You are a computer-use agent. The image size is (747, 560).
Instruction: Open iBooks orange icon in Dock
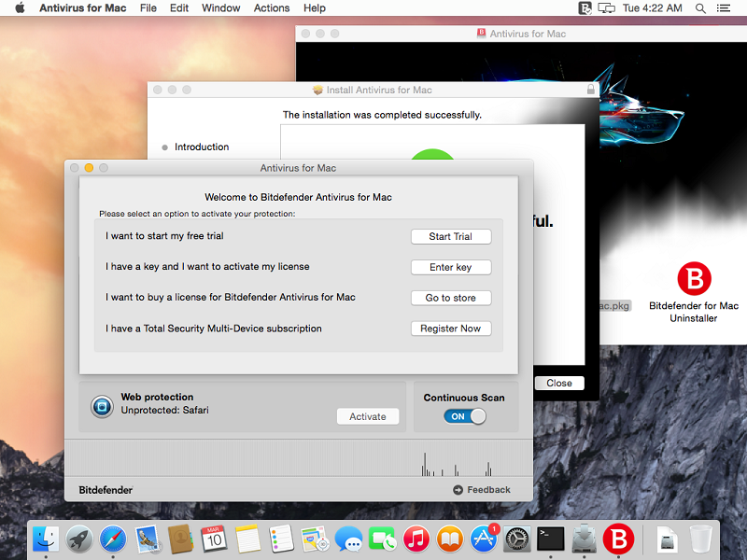click(450, 539)
